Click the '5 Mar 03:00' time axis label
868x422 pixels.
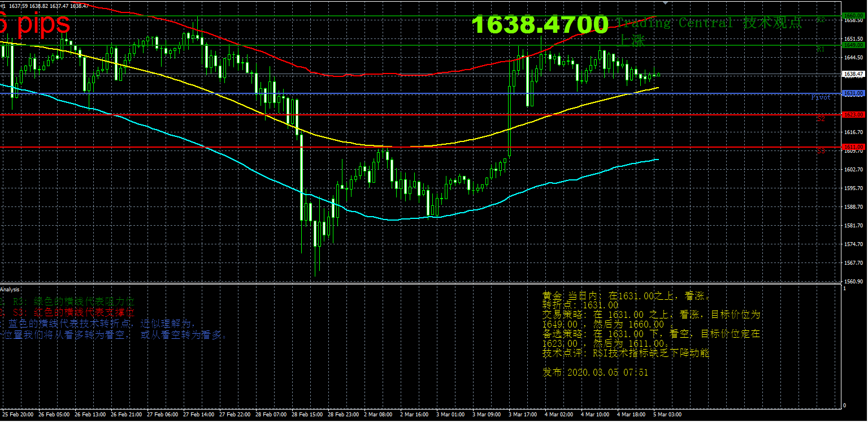pyautogui.click(x=667, y=414)
